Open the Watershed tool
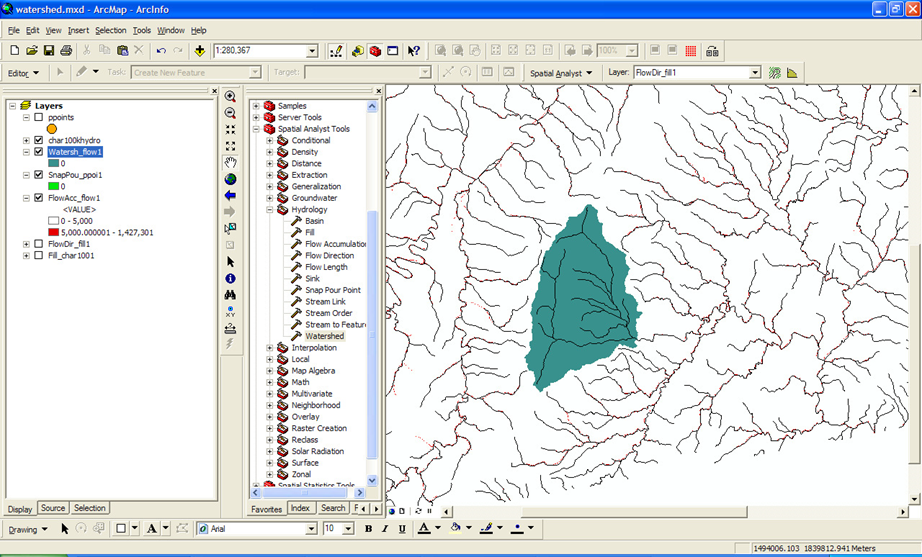This screenshot has height=557, width=922. click(325, 336)
